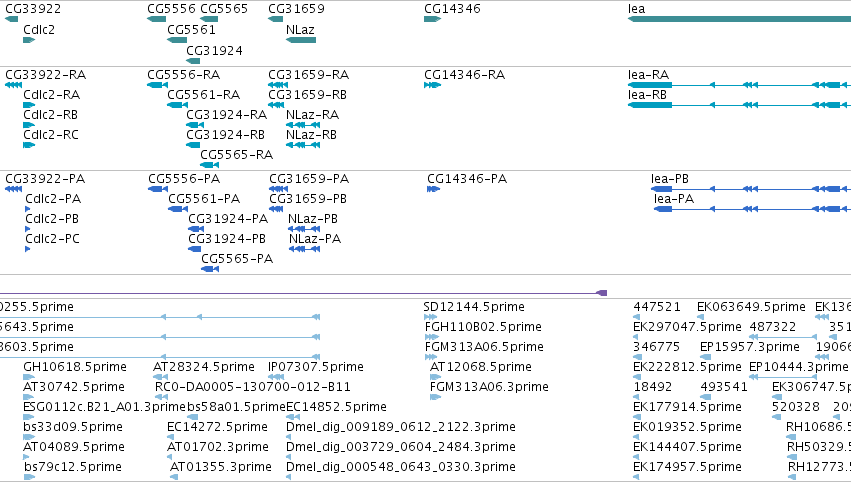Screen dimensions: 851x482
Task: Select protein CG31924-PA
Action: [x=228, y=219]
